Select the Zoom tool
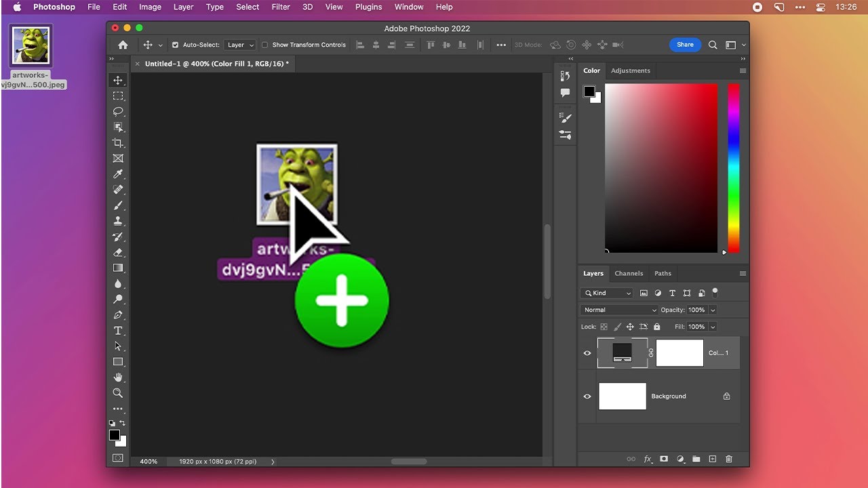This screenshot has width=868, height=488. [x=118, y=392]
